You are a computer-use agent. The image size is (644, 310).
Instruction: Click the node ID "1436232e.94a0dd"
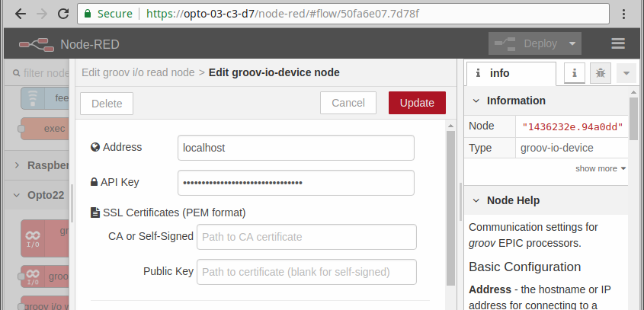tap(572, 126)
